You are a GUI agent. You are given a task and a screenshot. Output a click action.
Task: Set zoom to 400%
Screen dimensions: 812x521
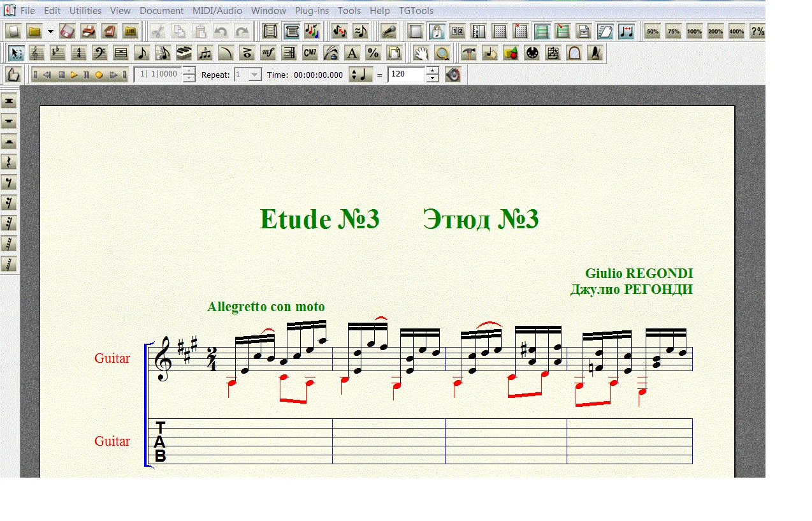tap(737, 31)
